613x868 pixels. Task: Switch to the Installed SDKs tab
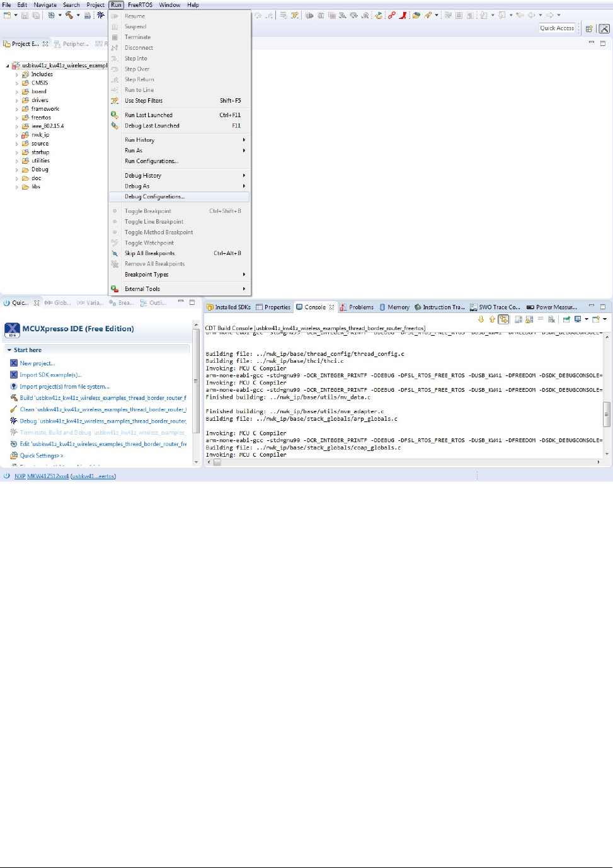[228, 307]
